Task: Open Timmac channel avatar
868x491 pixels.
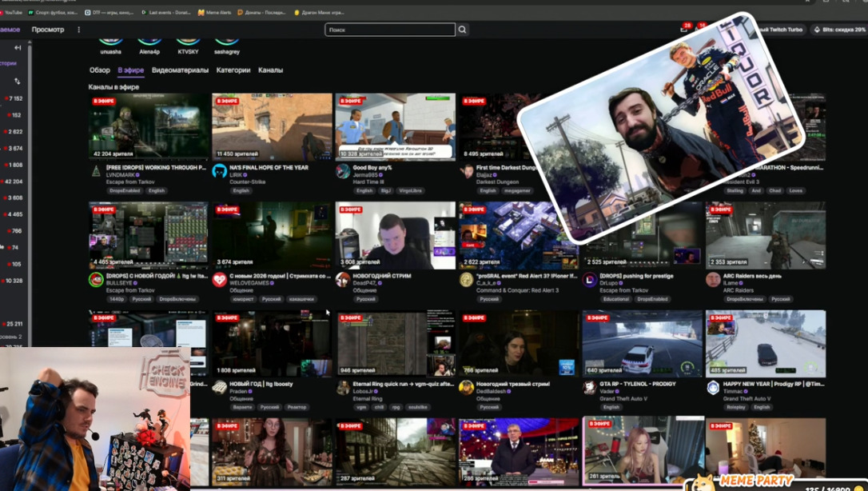Action: [x=713, y=388]
